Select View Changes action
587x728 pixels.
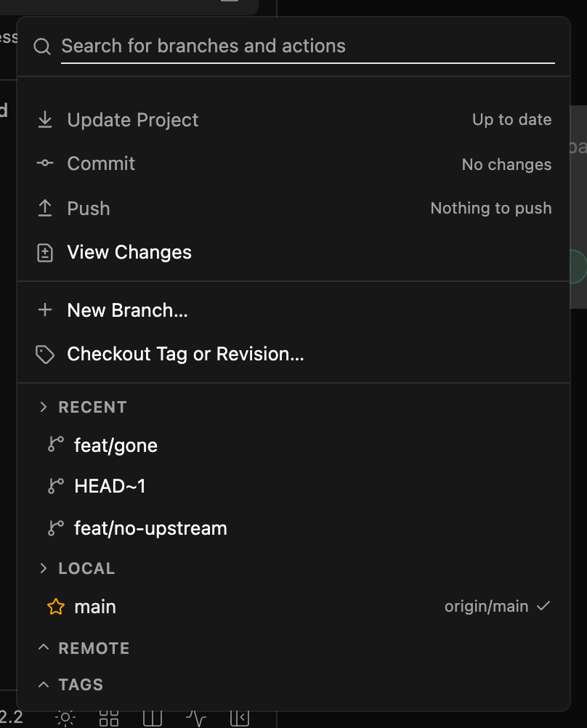pyautogui.click(x=293, y=253)
